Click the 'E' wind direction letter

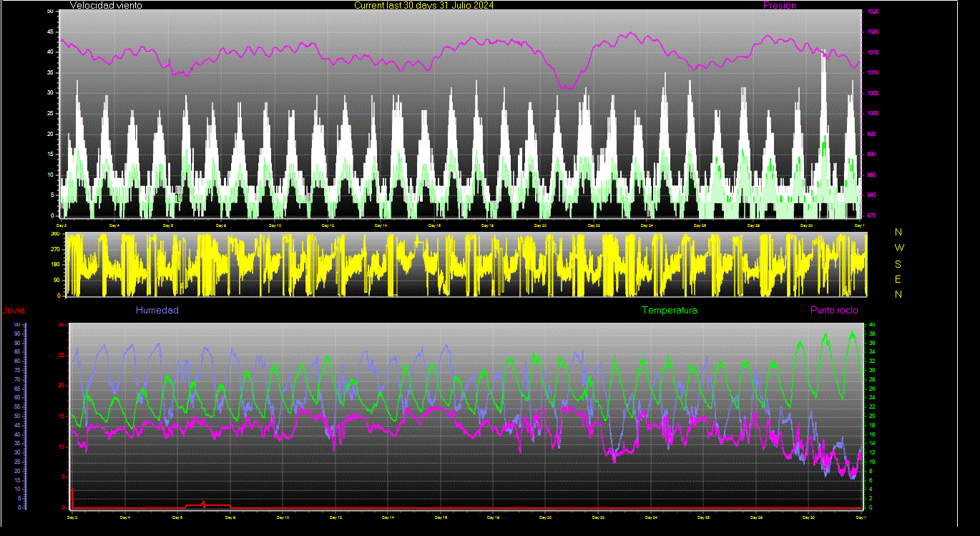pyautogui.click(x=898, y=279)
